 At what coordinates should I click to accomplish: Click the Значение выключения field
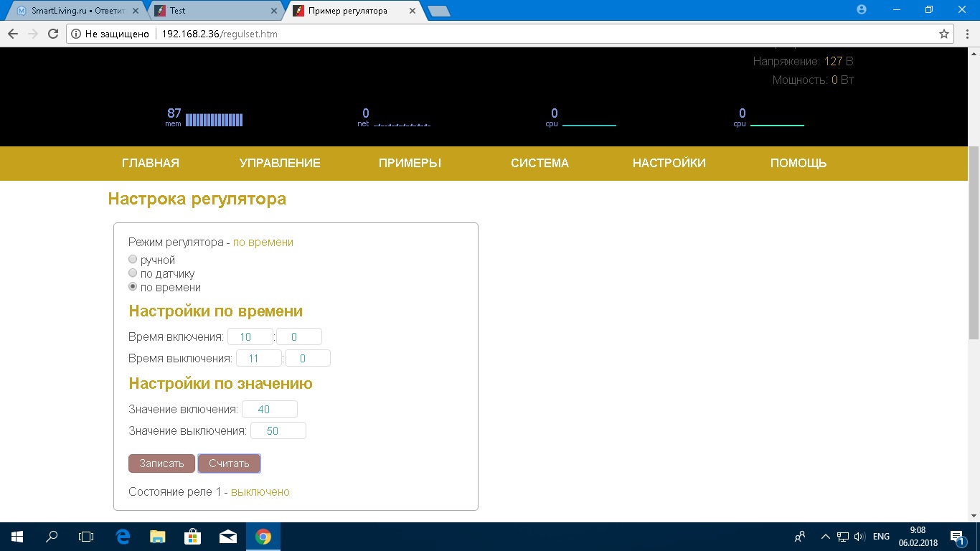click(x=278, y=431)
